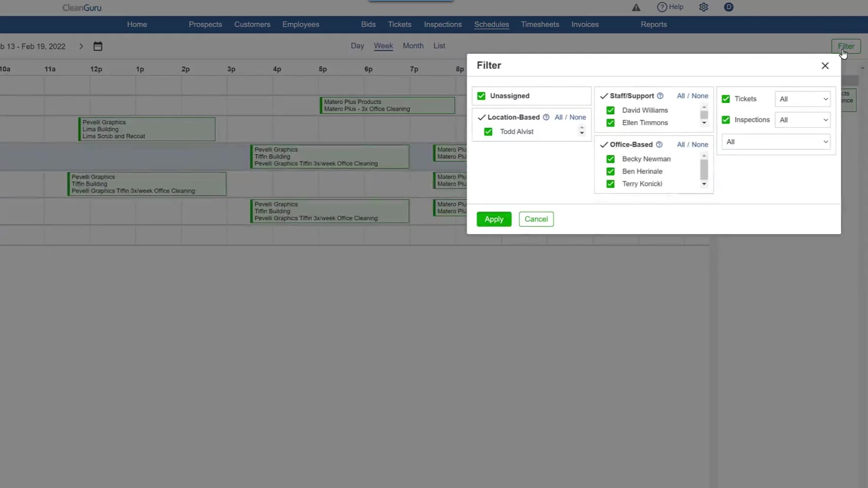
Task: Open the Customers menu
Action: point(252,24)
